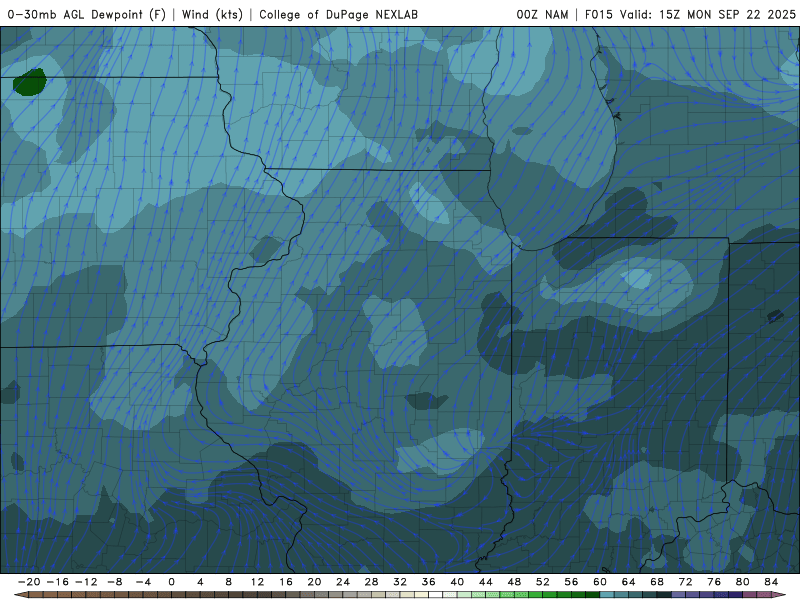The height and width of the screenshot is (600, 800).
Task: Click the 8 value on the color scale
Action: coord(229,582)
